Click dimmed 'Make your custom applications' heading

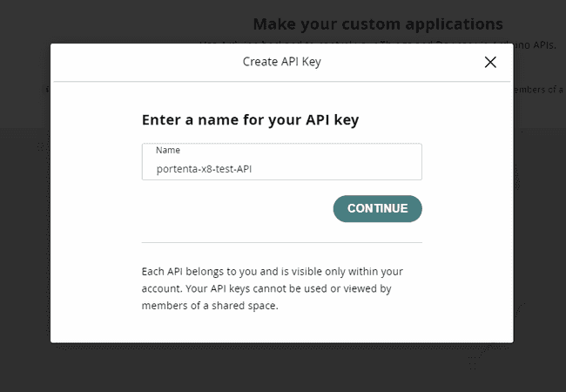coord(377,23)
